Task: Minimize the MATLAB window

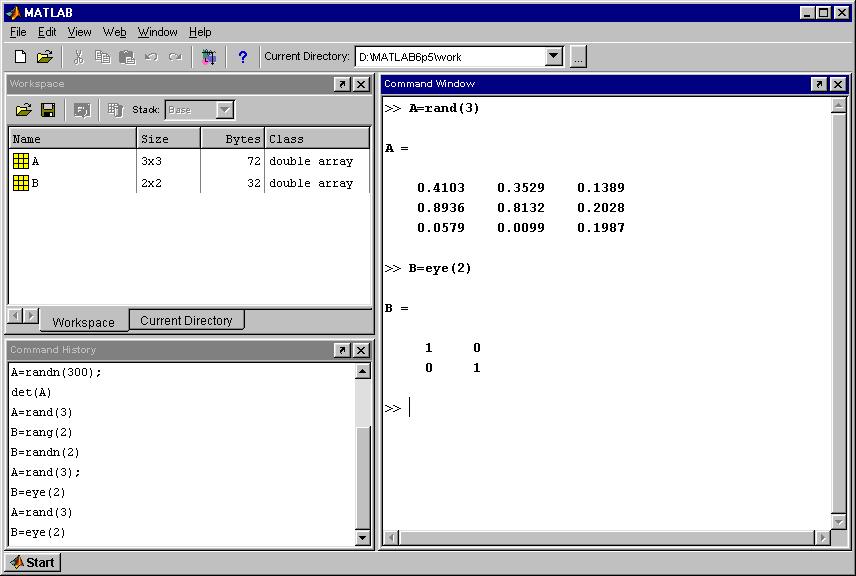Action: [807, 13]
